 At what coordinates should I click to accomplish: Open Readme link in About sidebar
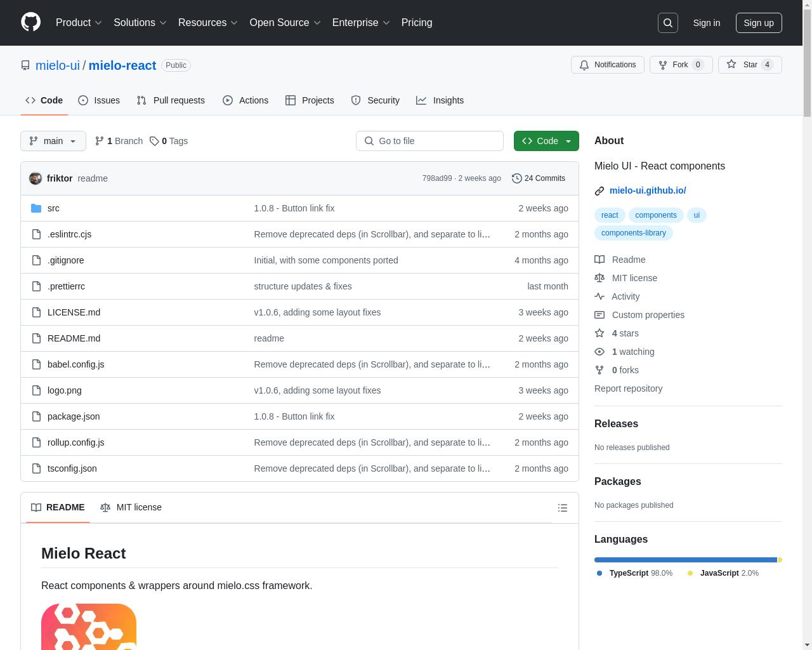(620, 260)
